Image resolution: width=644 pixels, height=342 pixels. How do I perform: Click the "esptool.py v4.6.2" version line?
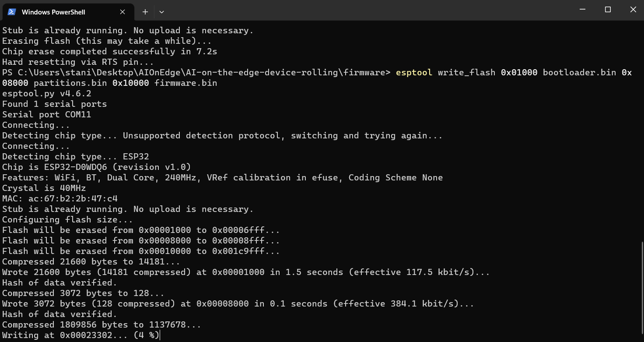coord(46,93)
